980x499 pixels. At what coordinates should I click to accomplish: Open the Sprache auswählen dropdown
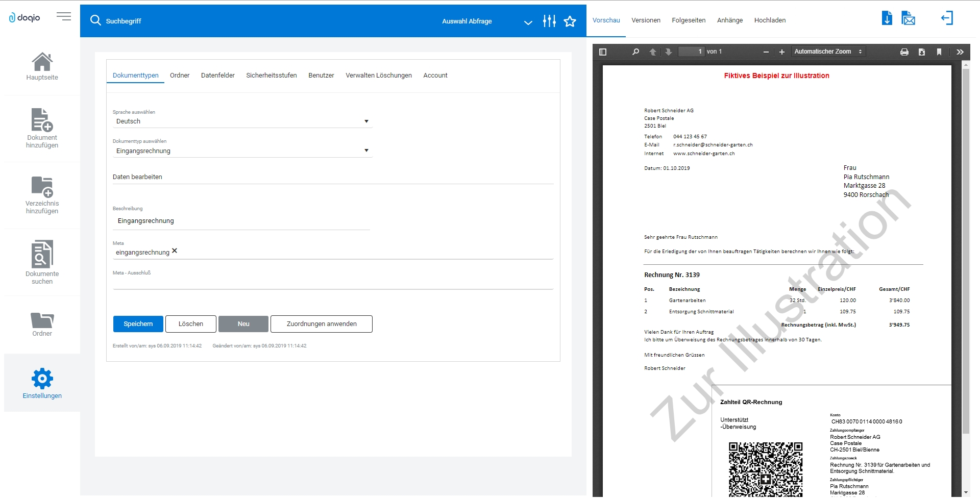365,120
